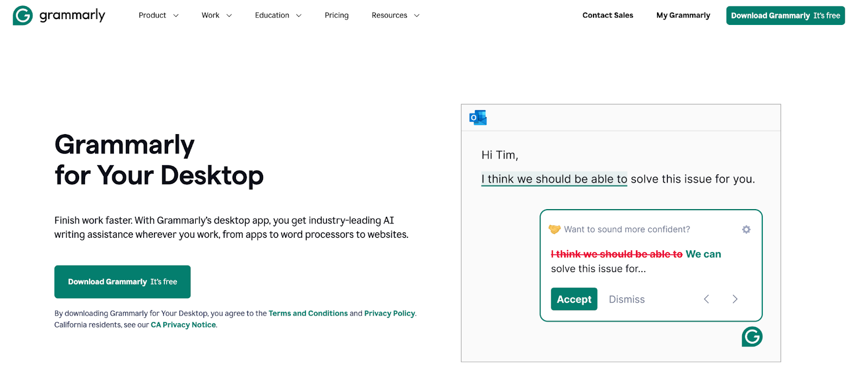
Task: Go to next suggestion arrow
Action: pyautogui.click(x=735, y=299)
